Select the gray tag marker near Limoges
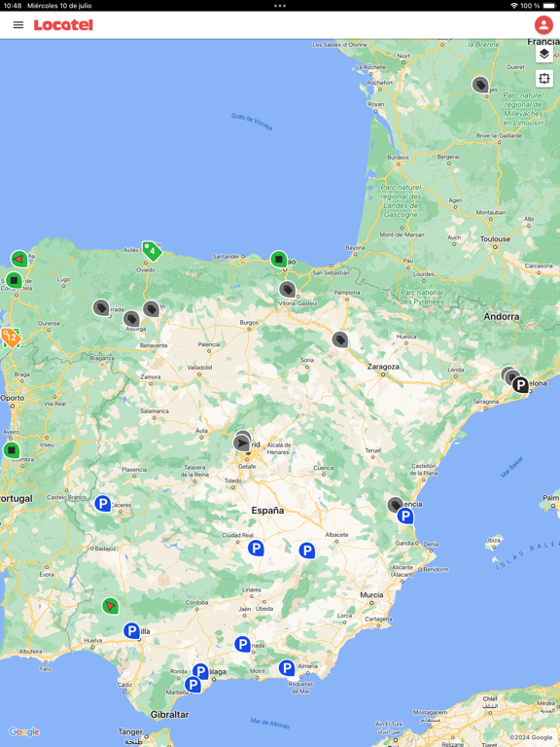The height and width of the screenshot is (747, 560). click(x=480, y=86)
